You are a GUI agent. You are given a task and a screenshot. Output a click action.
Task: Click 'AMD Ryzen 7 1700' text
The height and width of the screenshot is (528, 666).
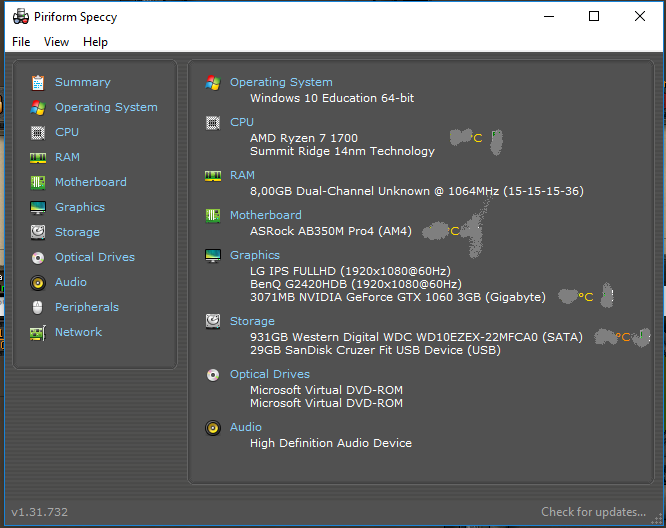(x=304, y=138)
